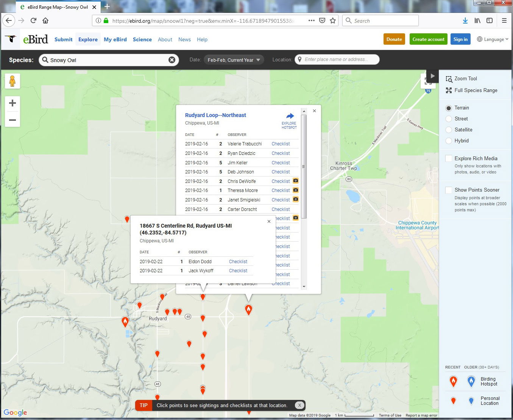Enable Show Points Sooner checkbox
513x420 pixels.
point(449,190)
